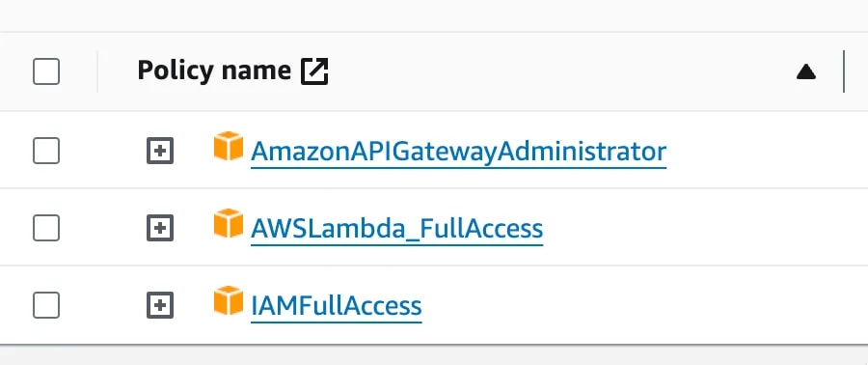Click the Policy name column header label
868x365 pixels.
pos(214,70)
